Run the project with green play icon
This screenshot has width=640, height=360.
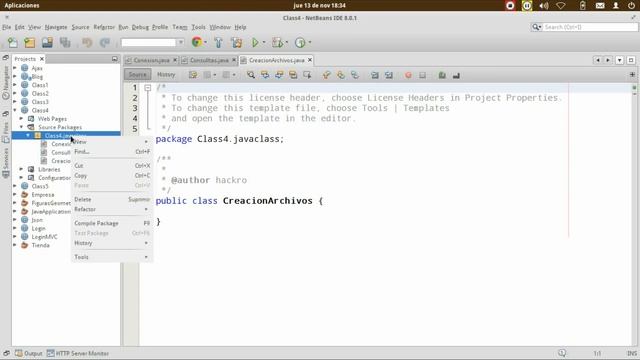(x=255, y=42)
